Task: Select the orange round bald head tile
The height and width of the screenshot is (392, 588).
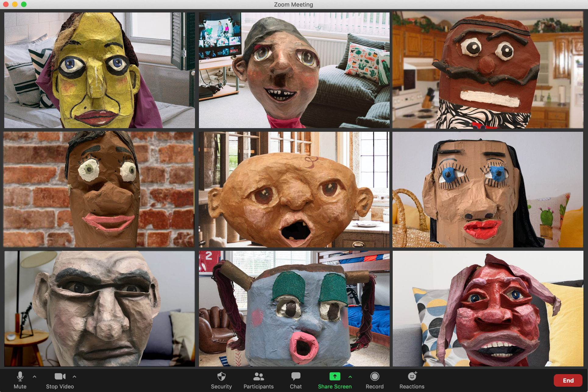Action: 294,189
